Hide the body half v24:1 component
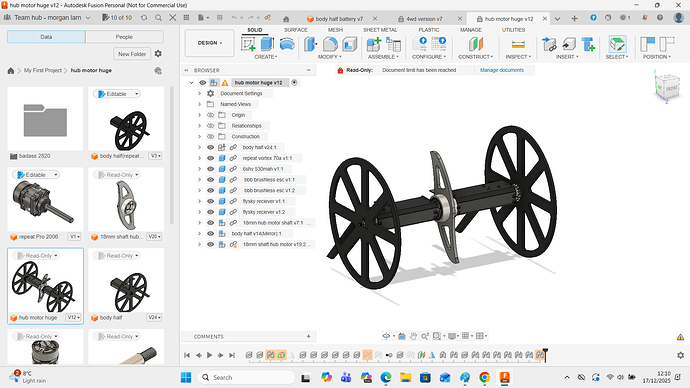Screen dimensions: 690x388 click(x=210, y=147)
